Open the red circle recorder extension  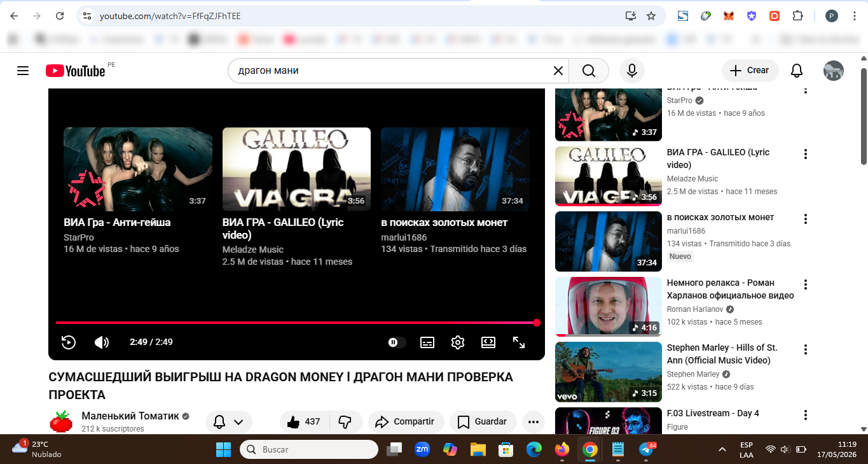[x=775, y=16]
